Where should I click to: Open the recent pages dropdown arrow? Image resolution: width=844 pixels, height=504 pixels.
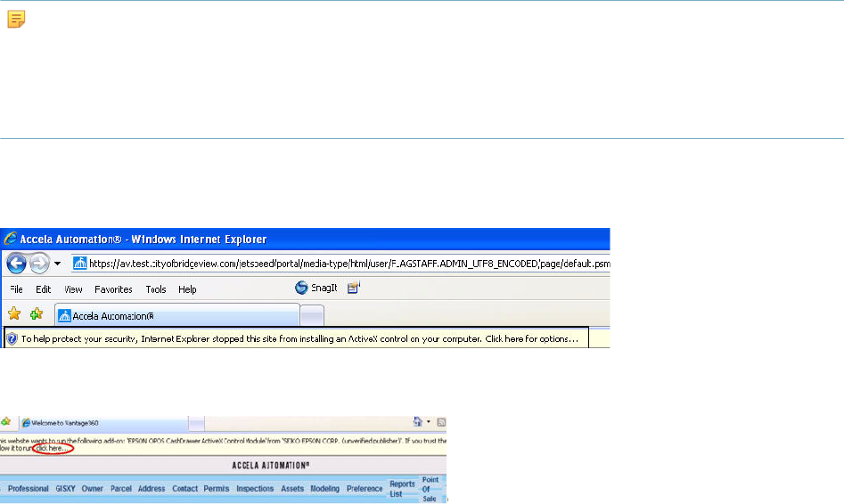coord(57,264)
